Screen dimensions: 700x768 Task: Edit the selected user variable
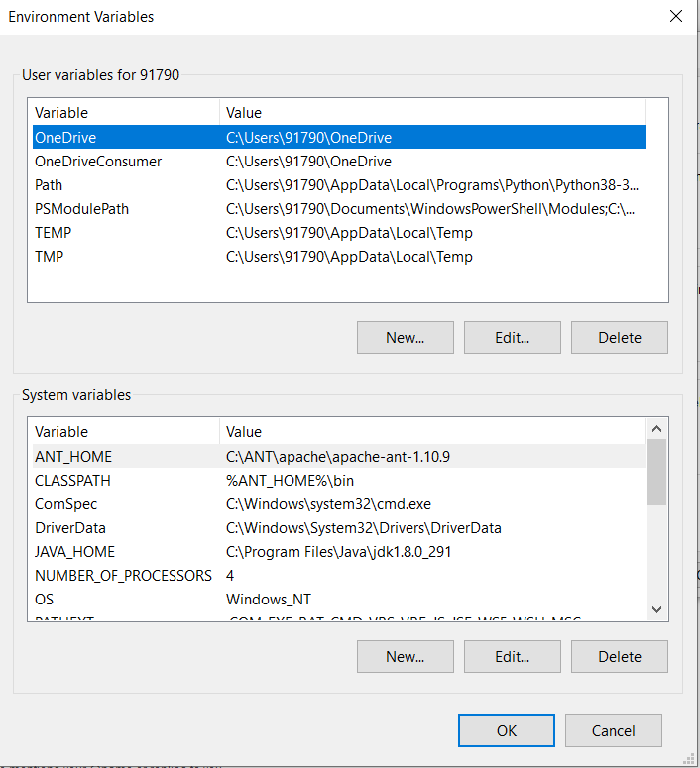tap(513, 338)
